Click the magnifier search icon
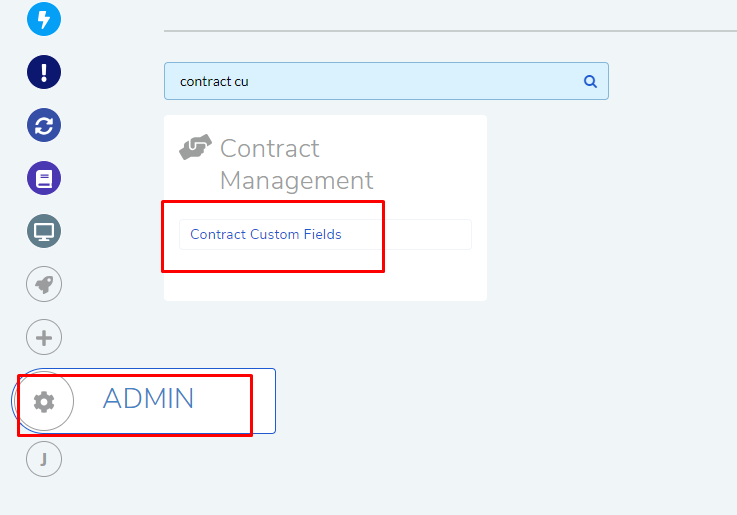The width and height of the screenshot is (737, 515). [x=590, y=81]
